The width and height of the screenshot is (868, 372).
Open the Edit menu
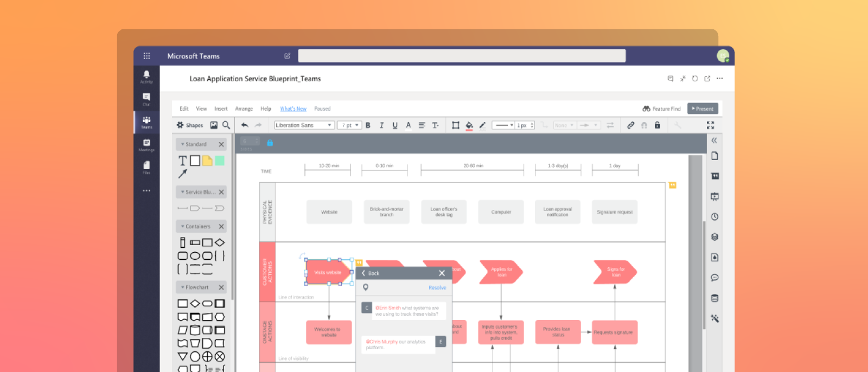(x=184, y=108)
